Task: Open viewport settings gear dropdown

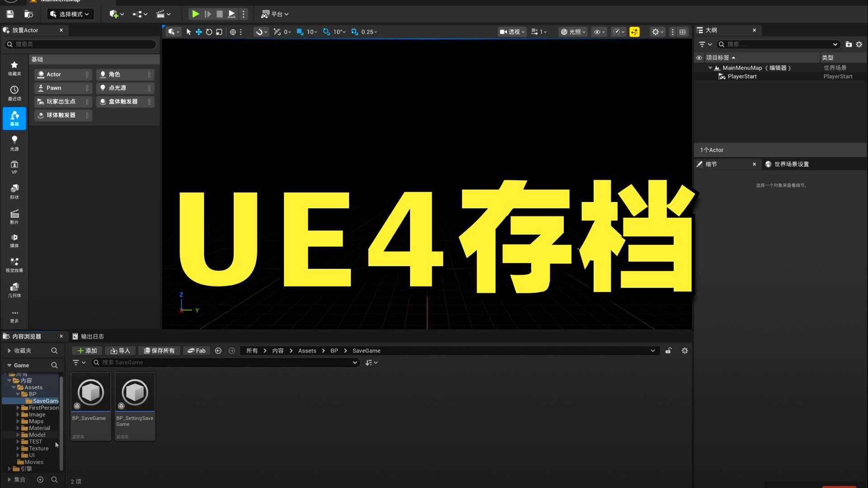Action: click(x=657, y=32)
